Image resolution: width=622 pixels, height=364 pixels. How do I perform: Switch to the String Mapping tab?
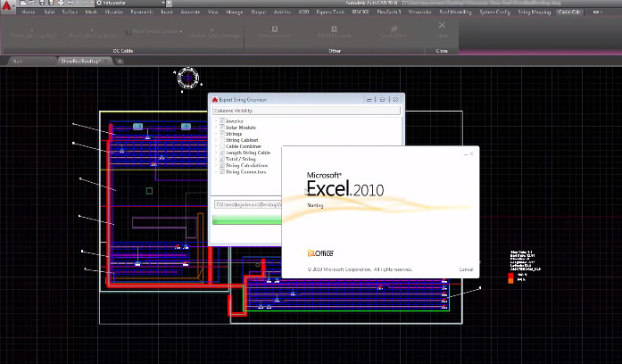pyautogui.click(x=534, y=12)
